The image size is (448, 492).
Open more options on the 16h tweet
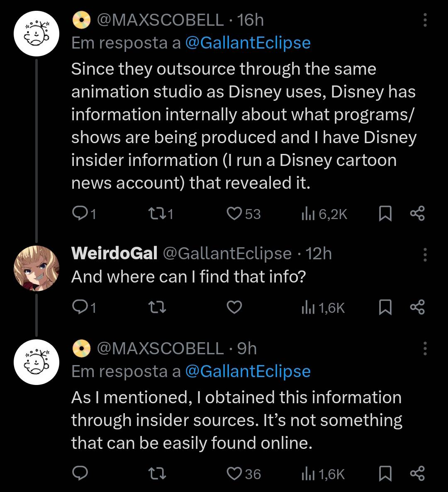tap(425, 20)
